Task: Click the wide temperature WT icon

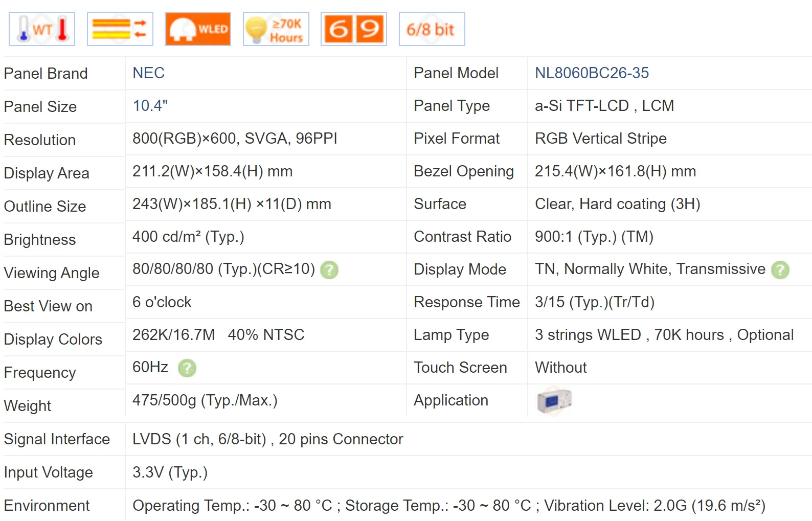Action: point(42,29)
